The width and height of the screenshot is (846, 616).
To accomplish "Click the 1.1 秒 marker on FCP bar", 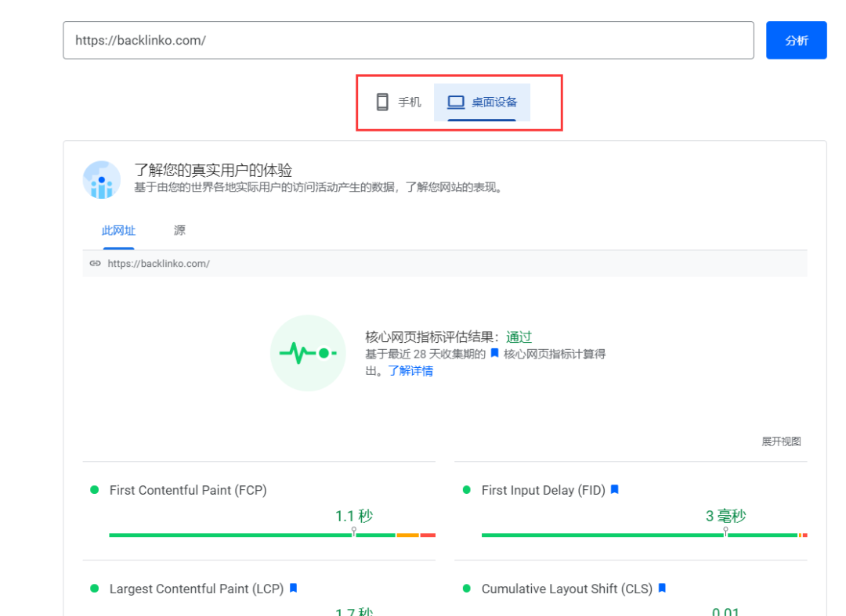I will (354, 516).
